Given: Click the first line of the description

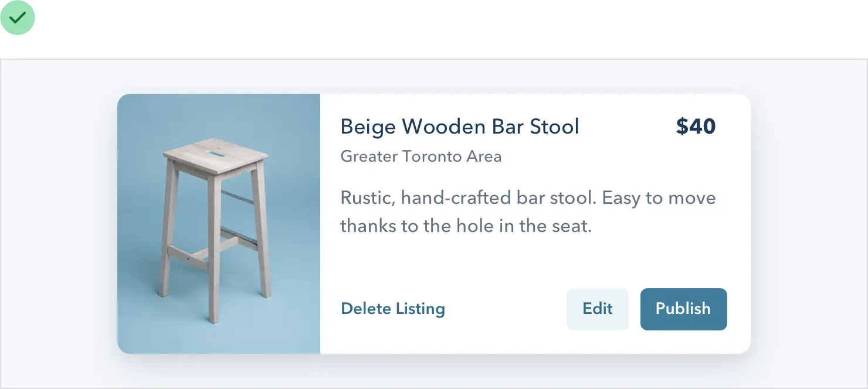Looking at the screenshot, I should (528, 197).
